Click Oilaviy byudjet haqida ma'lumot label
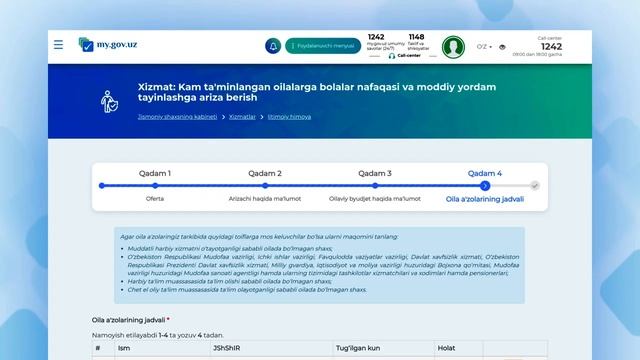The width and height of the screenshot is (640, 360). click(375, 199)
